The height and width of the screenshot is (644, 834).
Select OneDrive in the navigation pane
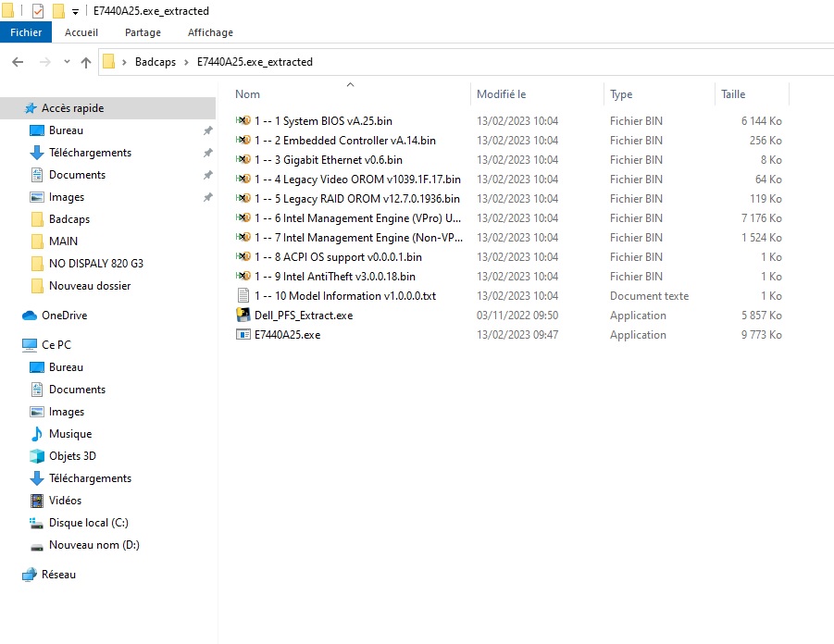coord(65,316)
